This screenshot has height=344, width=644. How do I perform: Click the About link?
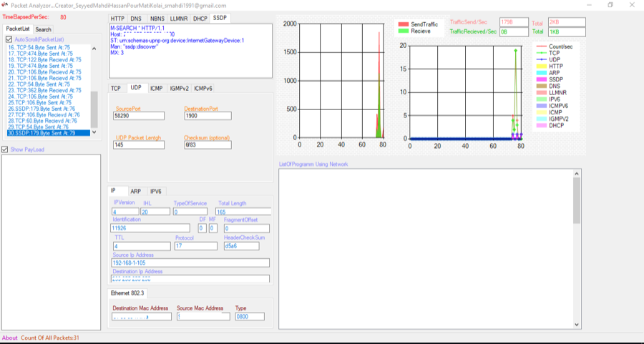tap(10, 338)
